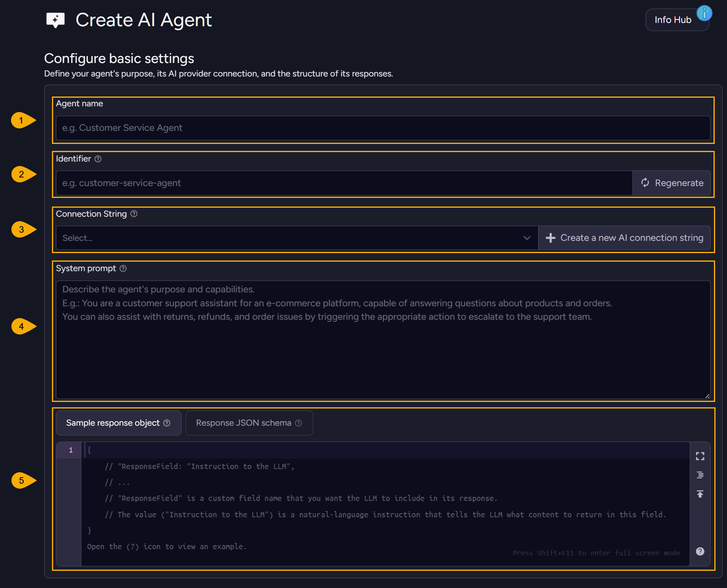727x588 pixels.
Task: Click the format code icon in editor
Action: [x=700, y=475]
